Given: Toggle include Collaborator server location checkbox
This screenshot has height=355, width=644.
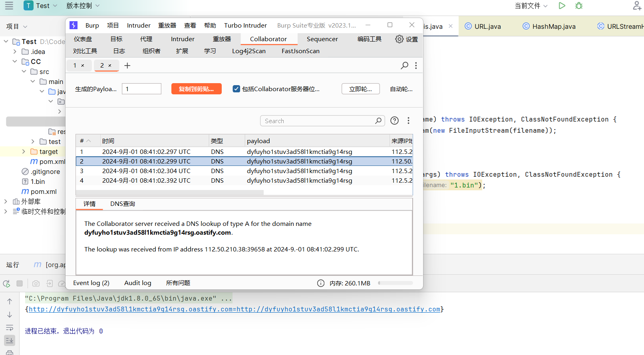Looking at the screenshot, I should click(x=237, y=89).
